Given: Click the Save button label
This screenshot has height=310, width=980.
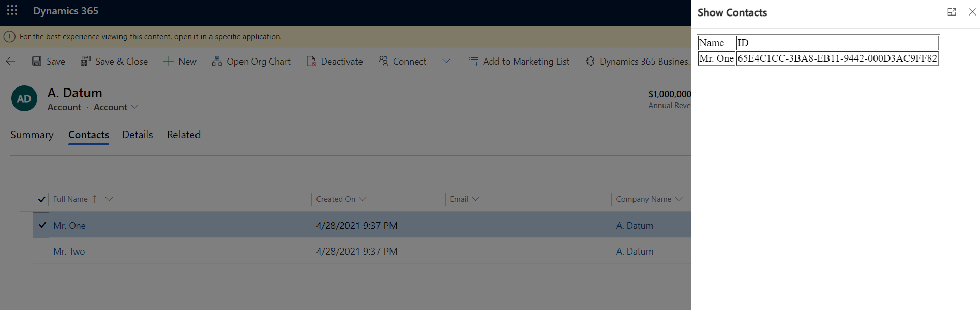Looking at the screenshot, I should [56, 61].
